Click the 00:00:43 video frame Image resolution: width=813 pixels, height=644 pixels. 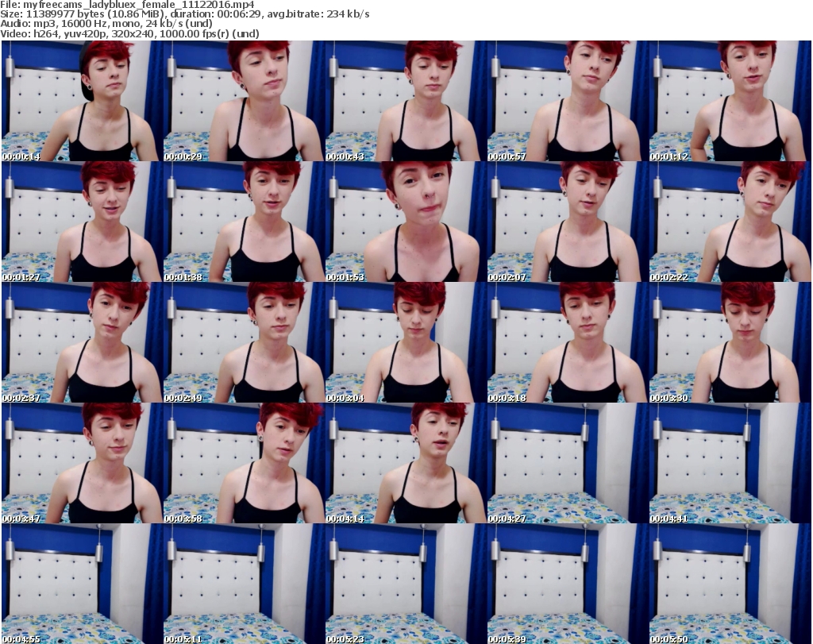pyautogui.click(x=406, y=101)
